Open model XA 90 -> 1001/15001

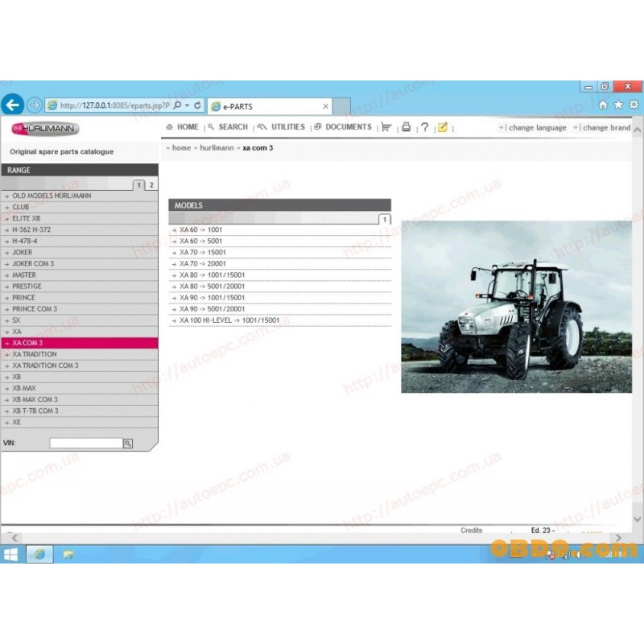pyautogui.click(x=279, y=297)
